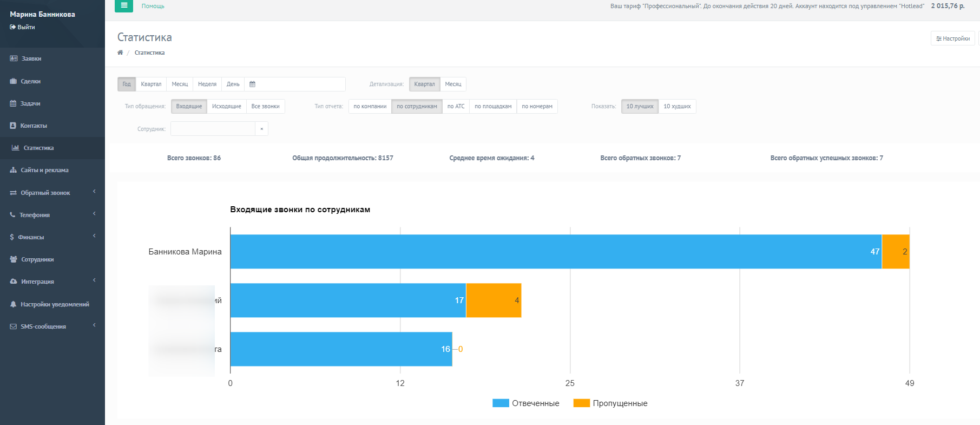980x425 pixels.
Task: Expand the Финансы sidebar section
Action: pos(31,237)
